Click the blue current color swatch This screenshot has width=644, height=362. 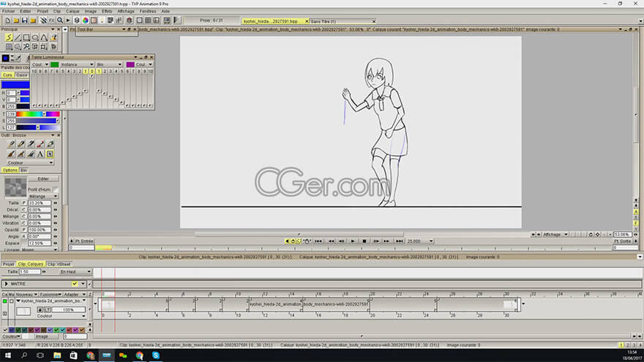point(15,85)
